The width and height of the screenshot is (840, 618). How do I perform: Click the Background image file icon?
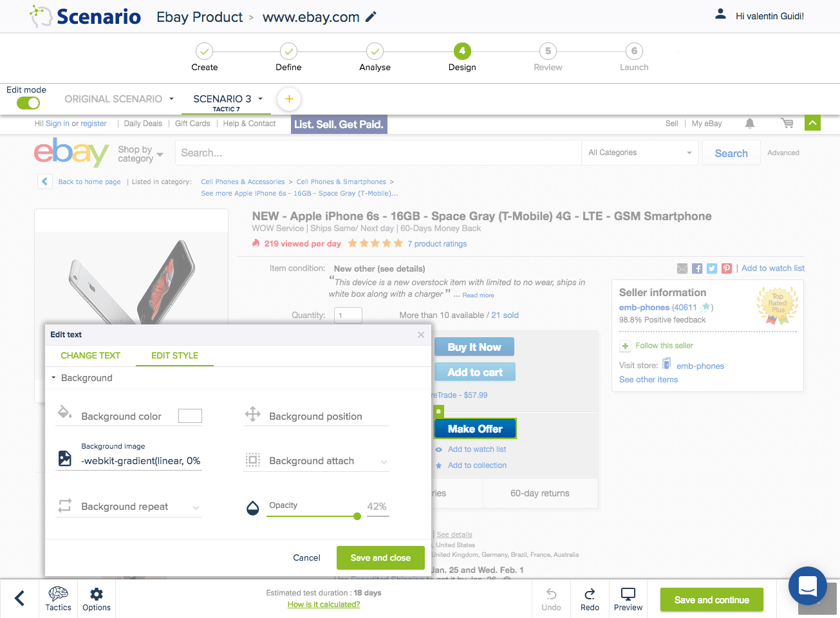[x=65, y=458]
